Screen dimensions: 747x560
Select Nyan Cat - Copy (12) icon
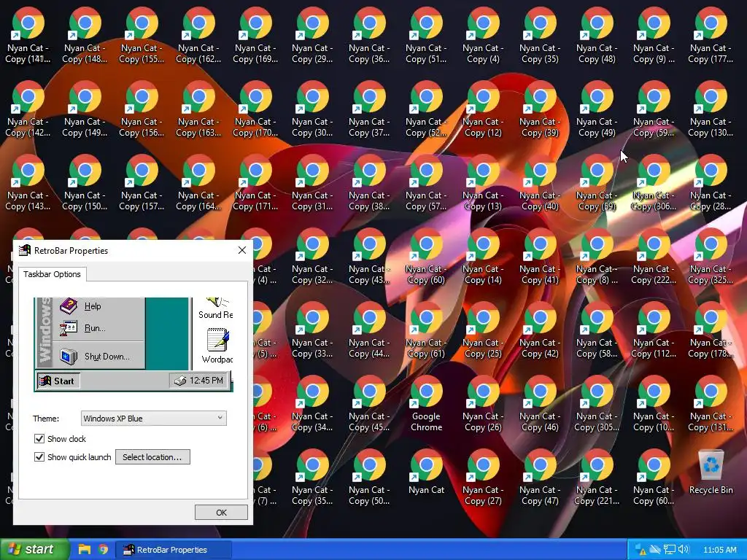(483, 109)
